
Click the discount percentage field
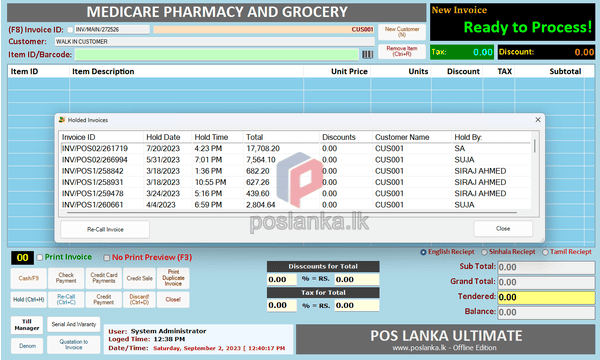coord(282,280)
